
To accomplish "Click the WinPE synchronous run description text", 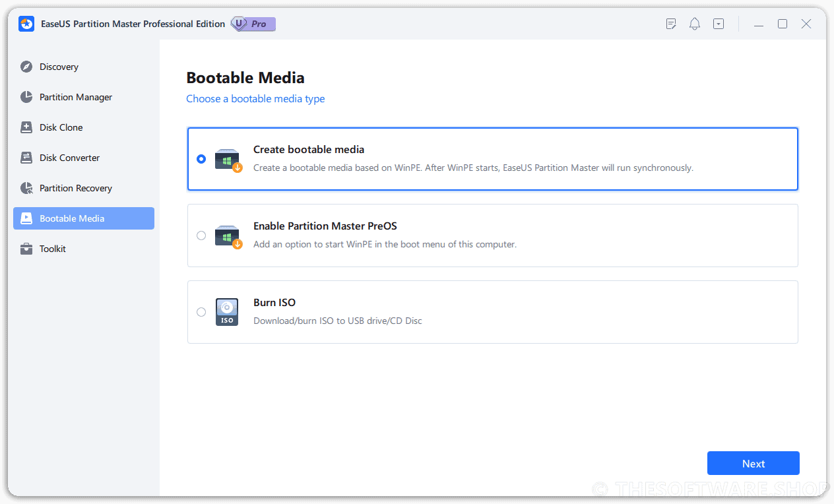I will pyautogui.click(x=473, y=168).
